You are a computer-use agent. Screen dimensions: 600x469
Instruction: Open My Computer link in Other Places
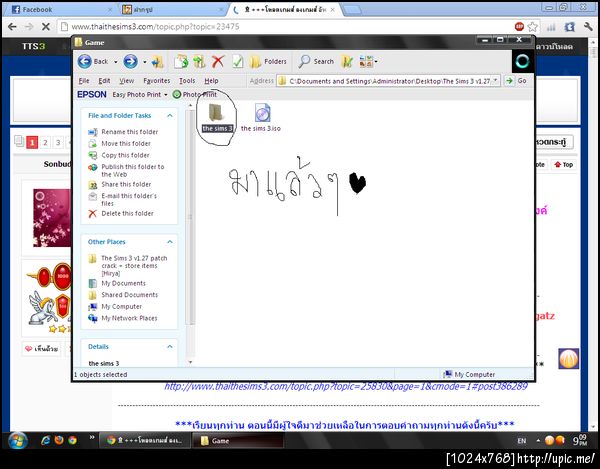121,306
